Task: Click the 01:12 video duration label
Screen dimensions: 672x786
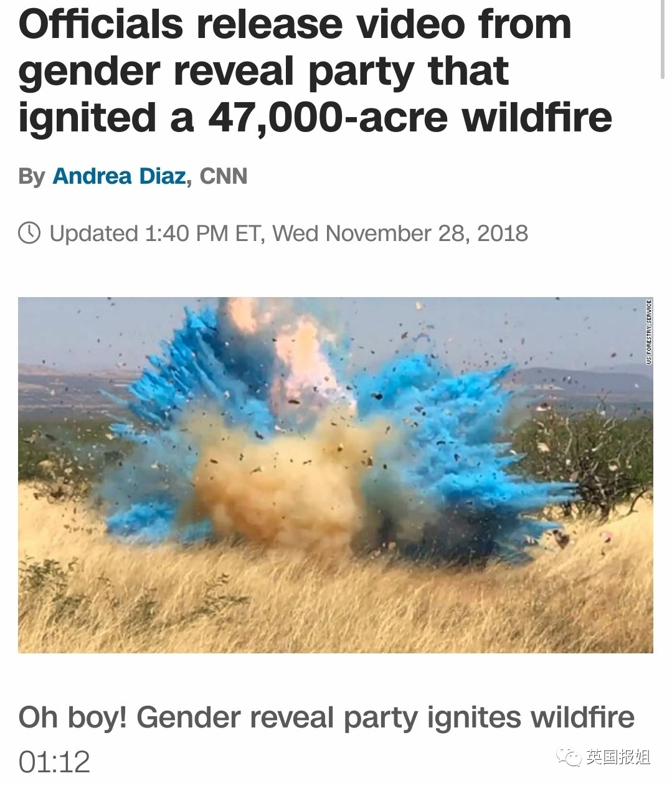Action: coord(54,762)
